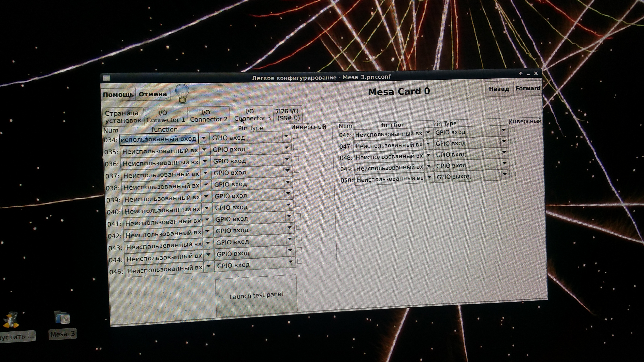644x362 pixels.
Task: Tick Инверсный checkbox for pin 046
Action: point(513,130)
